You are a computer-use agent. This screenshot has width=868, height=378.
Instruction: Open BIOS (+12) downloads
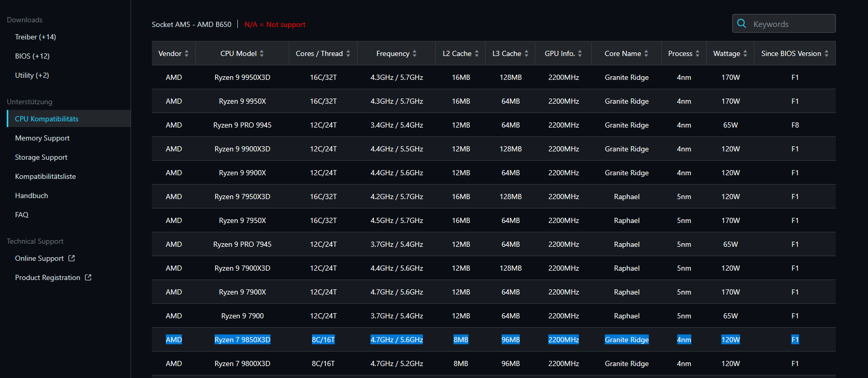32,56
